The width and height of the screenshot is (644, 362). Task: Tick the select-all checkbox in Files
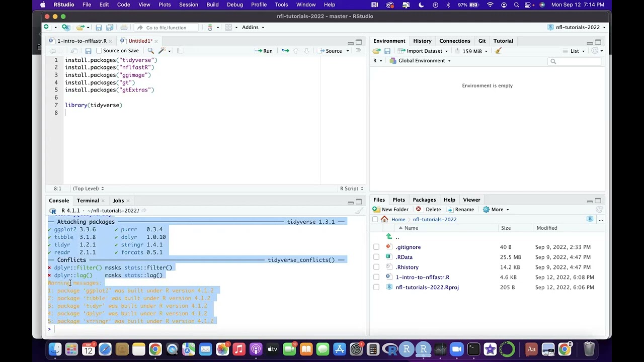[375, 219]
